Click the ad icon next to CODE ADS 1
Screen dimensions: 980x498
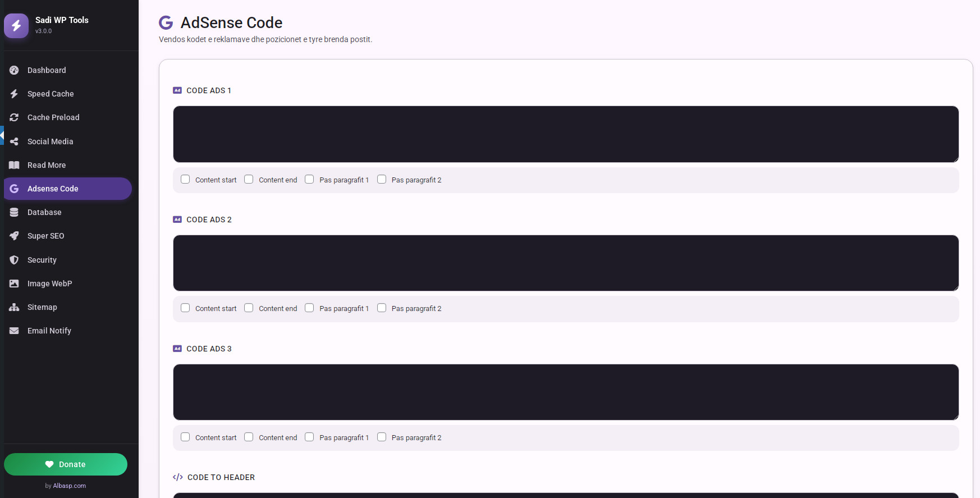click(x=177, y=90)
